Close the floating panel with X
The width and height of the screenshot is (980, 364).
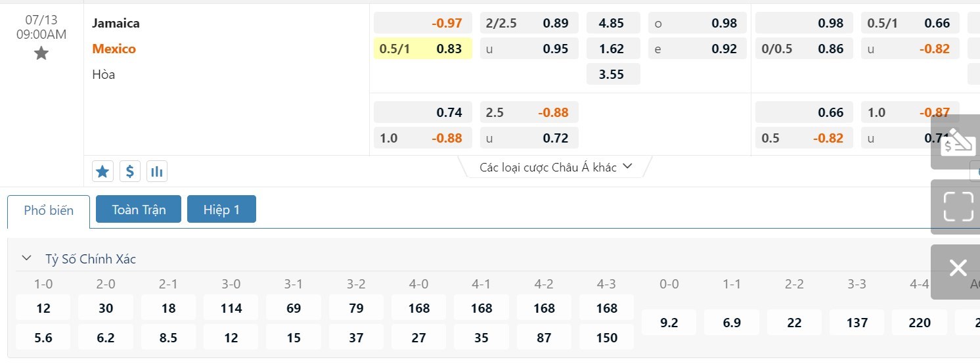[958, 268]
